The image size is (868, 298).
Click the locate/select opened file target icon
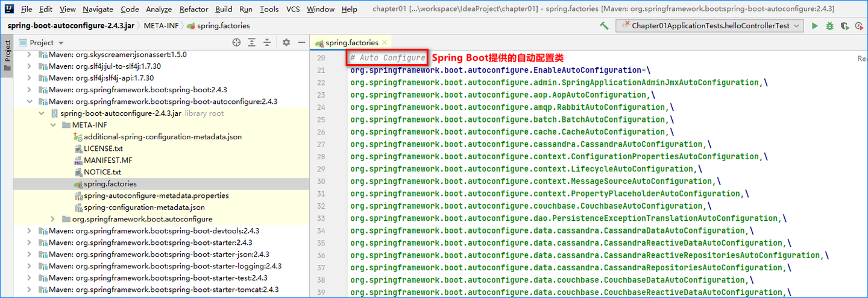236,42
